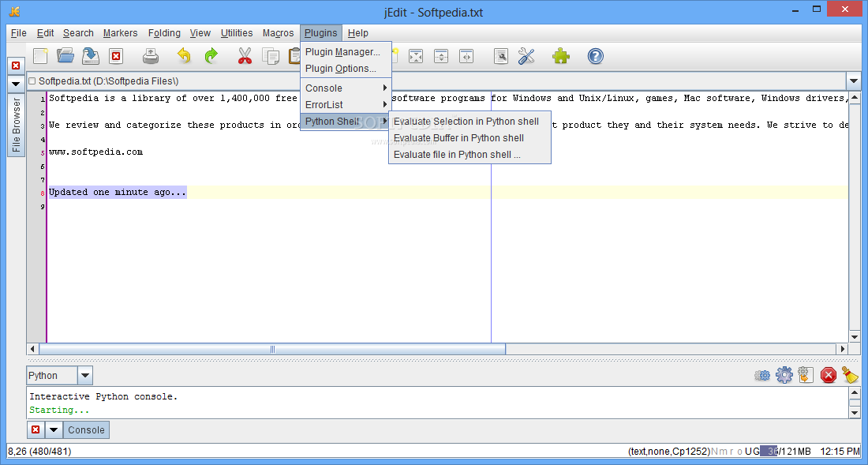Redo with the green arrow icon

211,56
